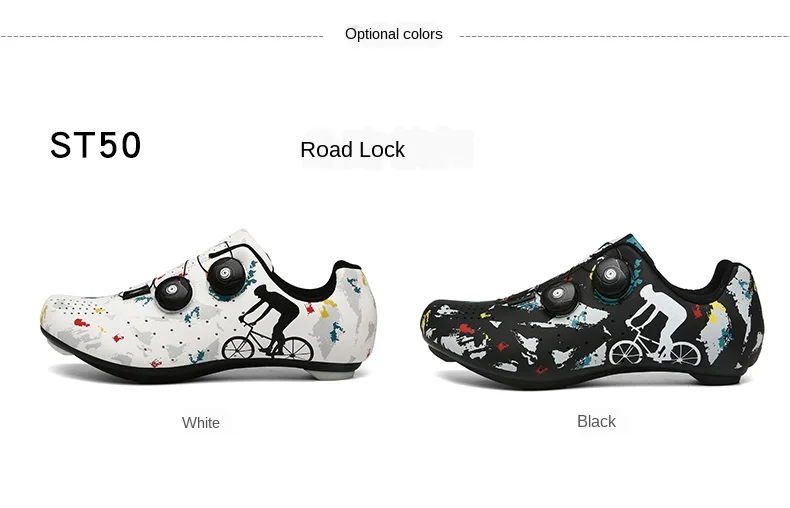Image resolution: width=790 pixels, height=508 pixels.
Task: Click the upper dial on white shoe
Action: tap(226, 275)
